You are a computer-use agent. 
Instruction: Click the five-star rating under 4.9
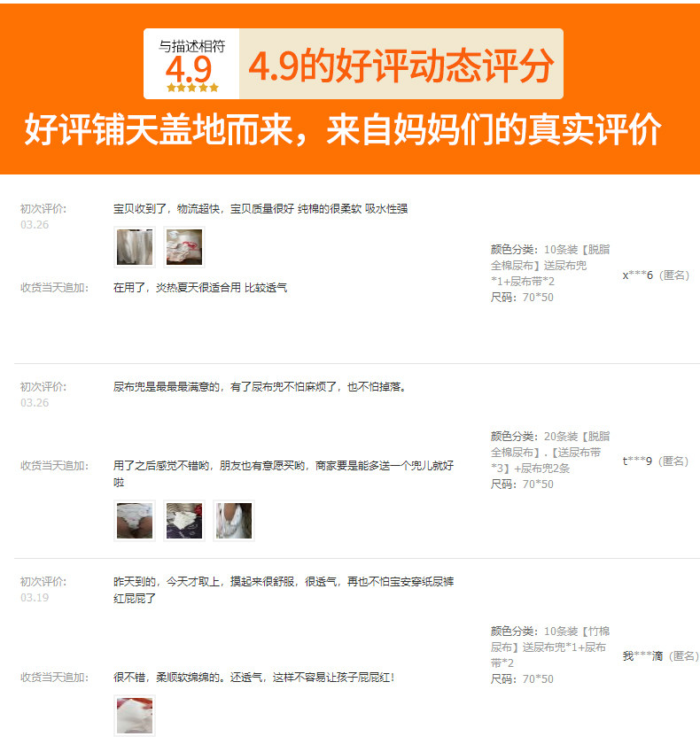click(192, 88)
